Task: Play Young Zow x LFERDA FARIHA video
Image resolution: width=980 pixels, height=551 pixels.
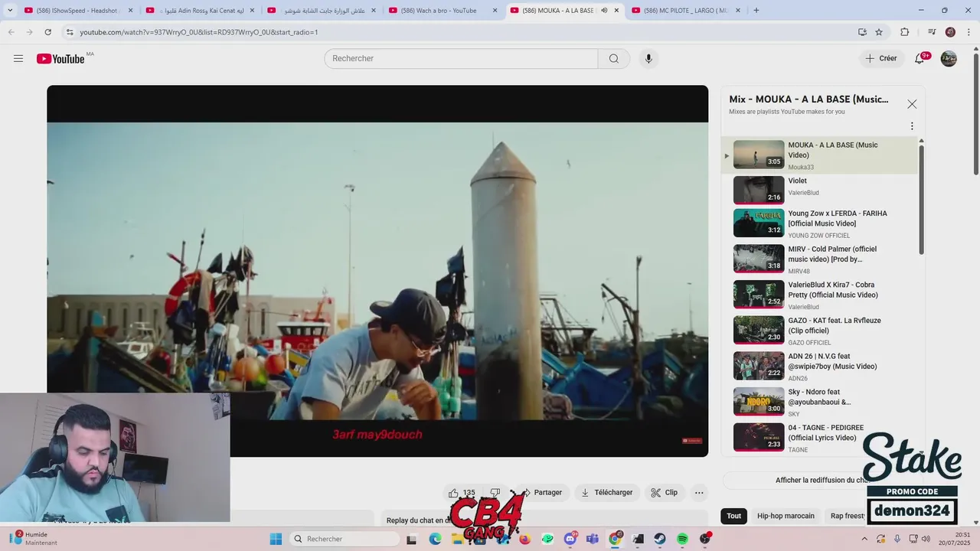Action: click(x=819, y=223)
